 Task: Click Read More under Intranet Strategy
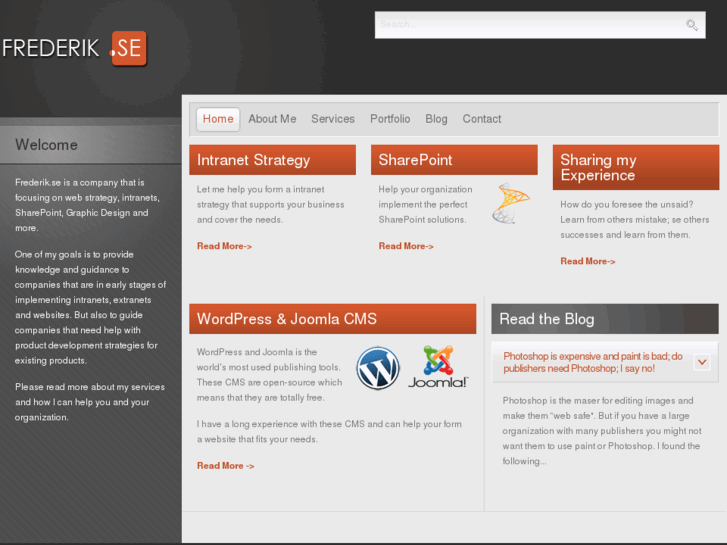point(224,246)
